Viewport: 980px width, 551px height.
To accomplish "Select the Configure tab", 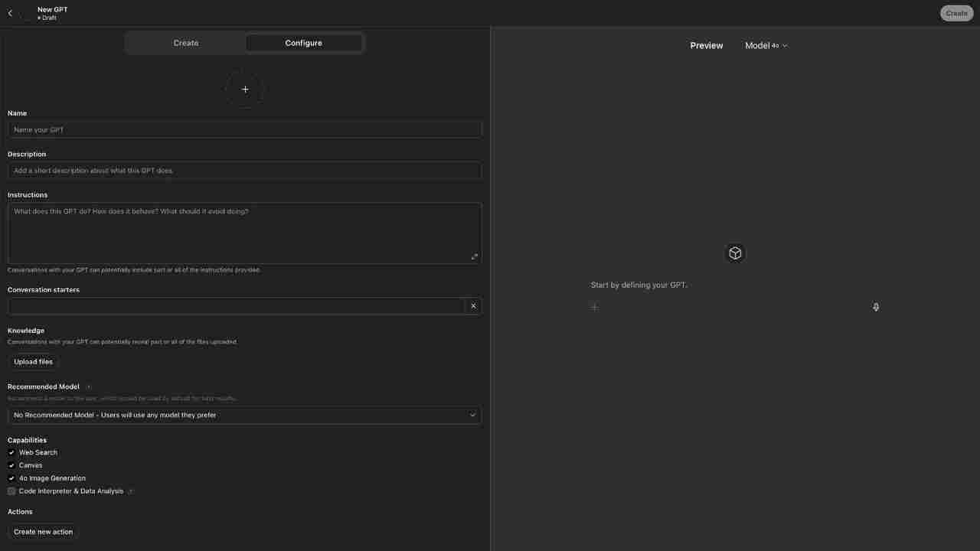I will click(x=303, y=43).
